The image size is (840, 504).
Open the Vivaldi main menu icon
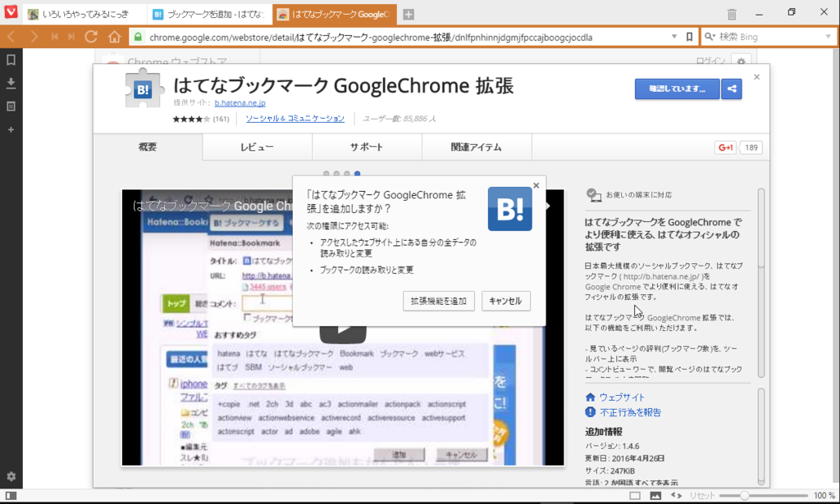pyautogui.click(x=11, y=11)
